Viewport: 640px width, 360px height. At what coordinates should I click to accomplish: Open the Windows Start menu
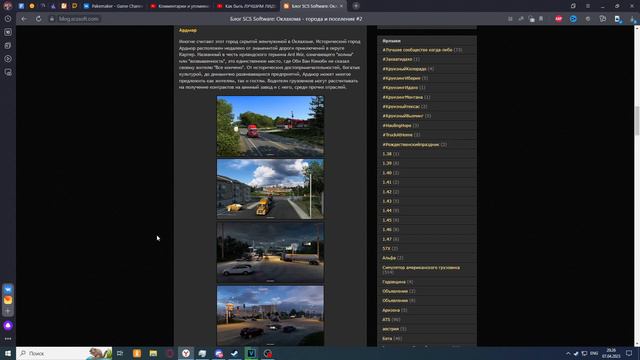[8, 353]
